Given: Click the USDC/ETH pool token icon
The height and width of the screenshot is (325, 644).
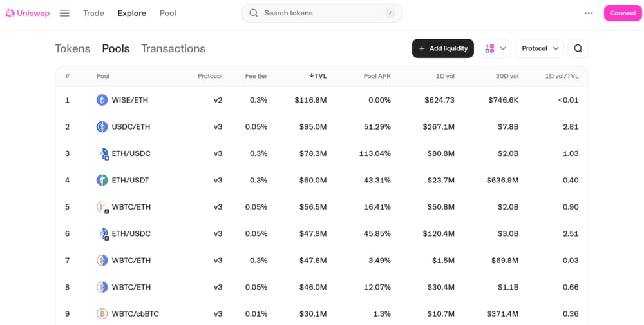Looking at the screenshot, I should pos(102,126).
